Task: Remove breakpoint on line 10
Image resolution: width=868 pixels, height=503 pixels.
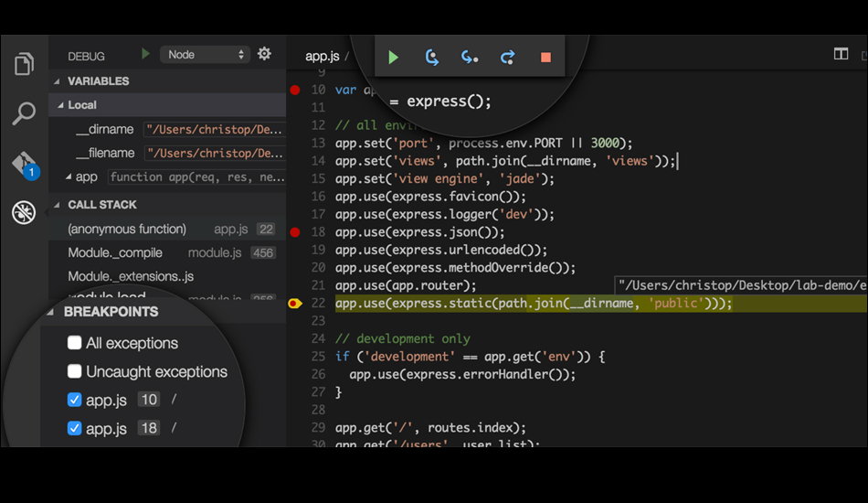Action: [295, 90]
